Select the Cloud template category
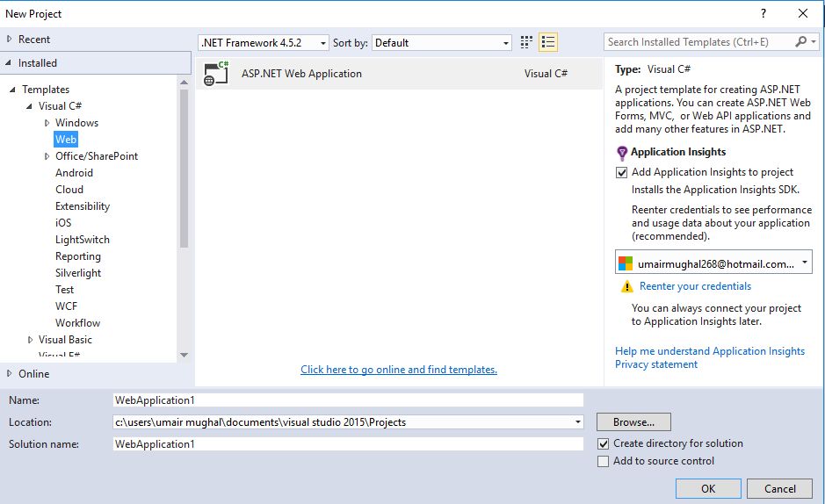 (69, 190)
